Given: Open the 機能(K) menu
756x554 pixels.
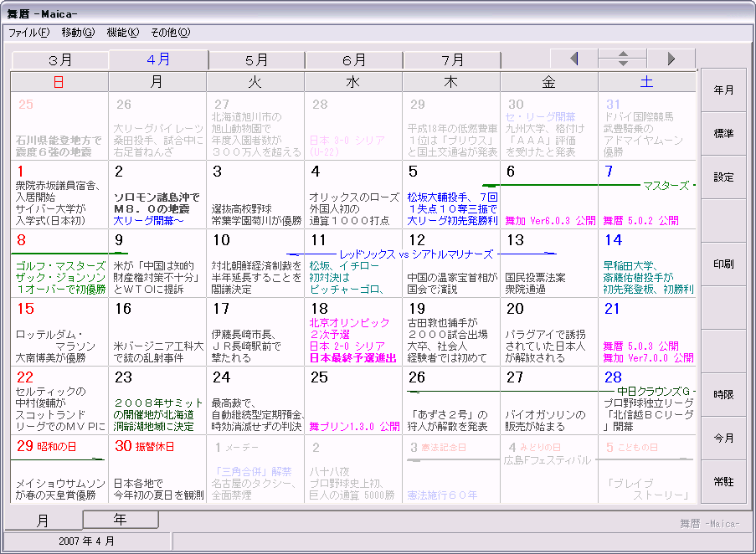Looking at the screenshot, I should click(123, 33).
